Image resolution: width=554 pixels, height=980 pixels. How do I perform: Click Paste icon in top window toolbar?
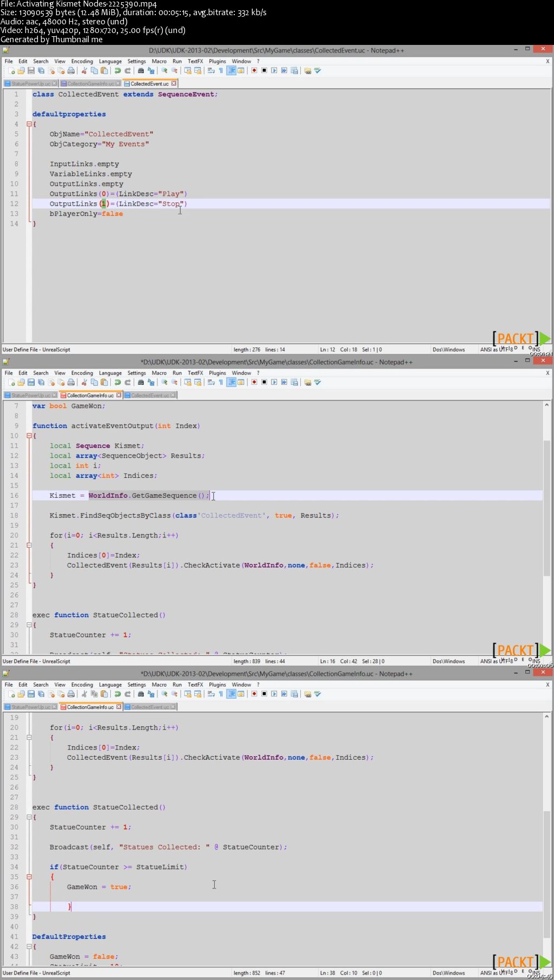pos(104,71)
